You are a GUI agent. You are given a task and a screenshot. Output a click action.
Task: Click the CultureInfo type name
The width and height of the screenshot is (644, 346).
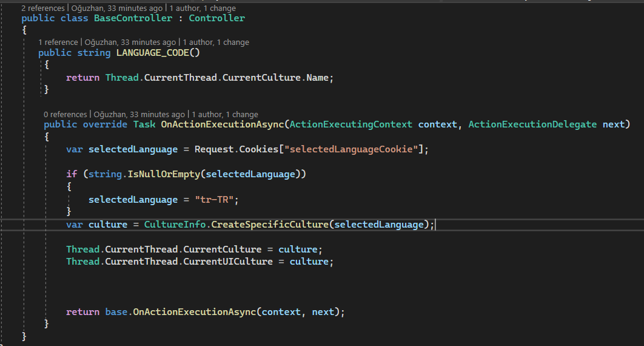(175, 225)
